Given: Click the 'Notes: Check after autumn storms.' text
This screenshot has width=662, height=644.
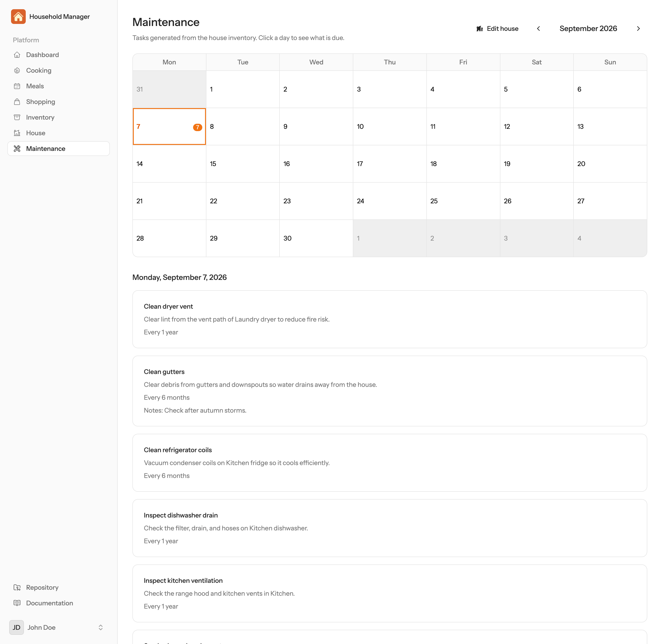Looking at the screenshot, I should point(195,410).
